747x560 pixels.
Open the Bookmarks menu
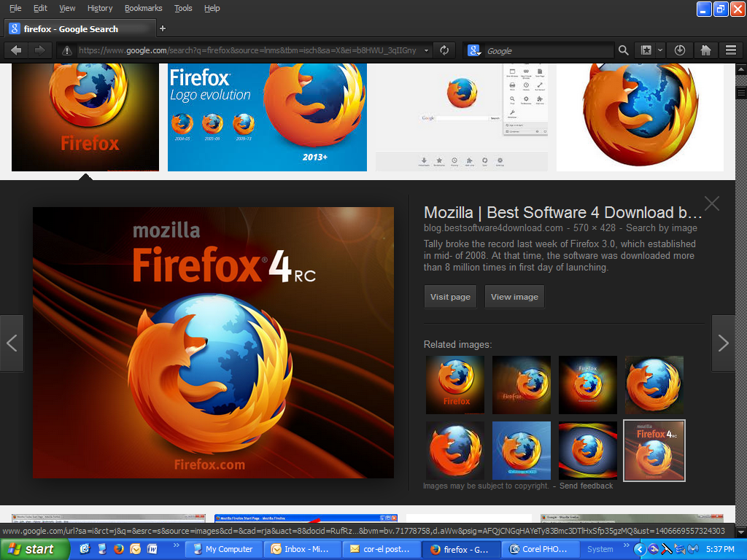coord(144,8)
